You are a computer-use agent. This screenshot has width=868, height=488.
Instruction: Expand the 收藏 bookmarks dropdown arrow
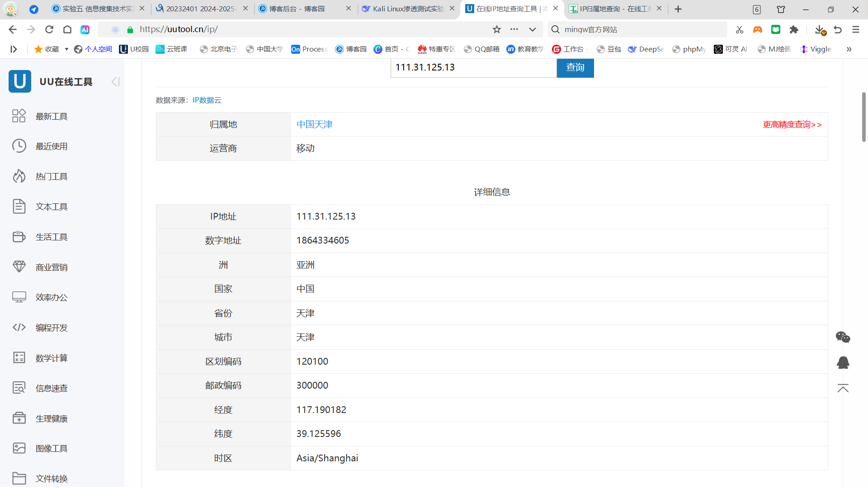(x=66, y=49)
